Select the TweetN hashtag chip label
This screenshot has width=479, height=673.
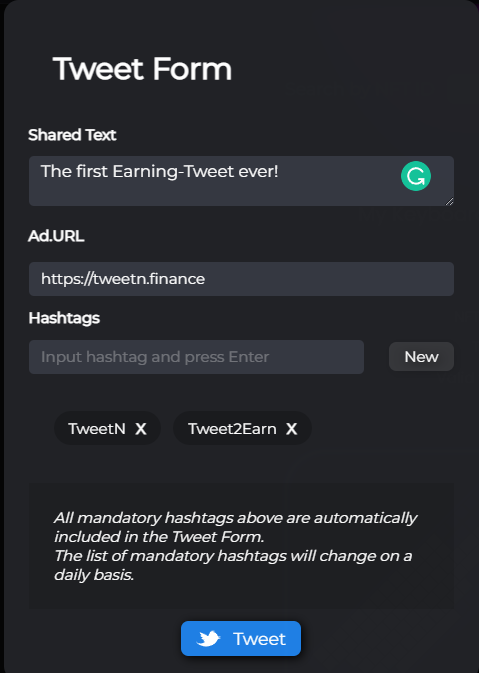97,429
